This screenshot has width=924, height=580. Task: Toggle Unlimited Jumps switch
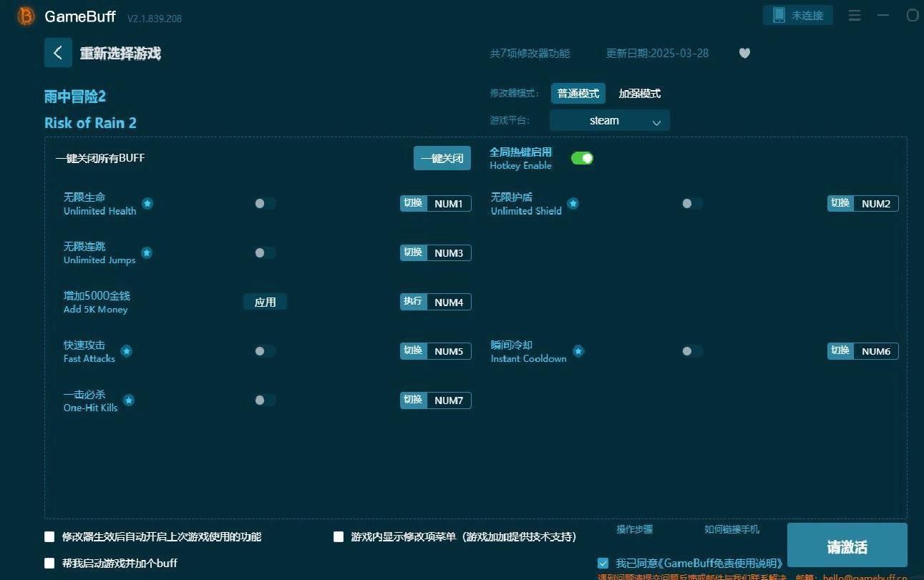[265, 253]
